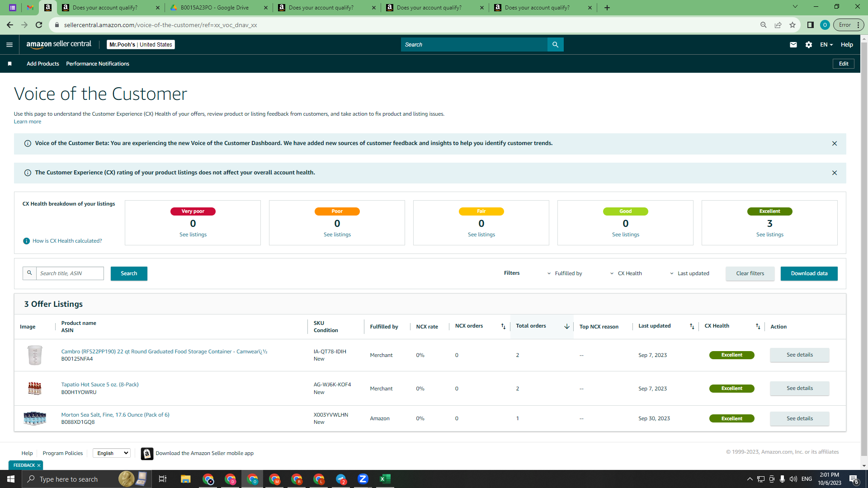Click the browser back arrow
This screenshot has height=488, width=868.
coord(10,25)
